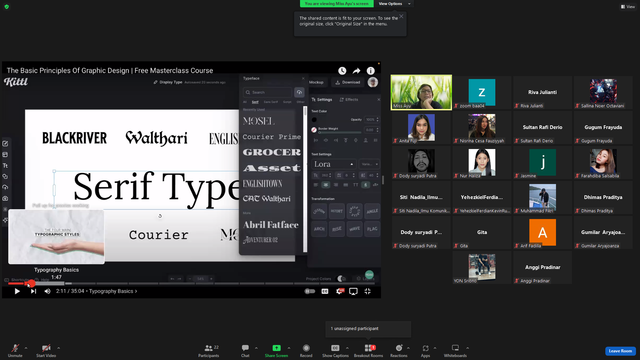Click the video Share arrow icon
Viewport: 640px width, 360px height.
click(x=356, y=71)
